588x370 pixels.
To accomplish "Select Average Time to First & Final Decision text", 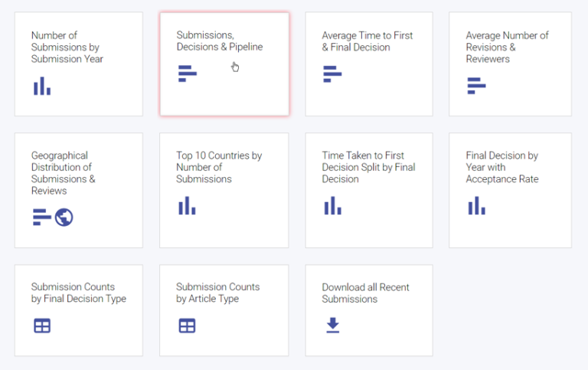I will click(367, 41).
